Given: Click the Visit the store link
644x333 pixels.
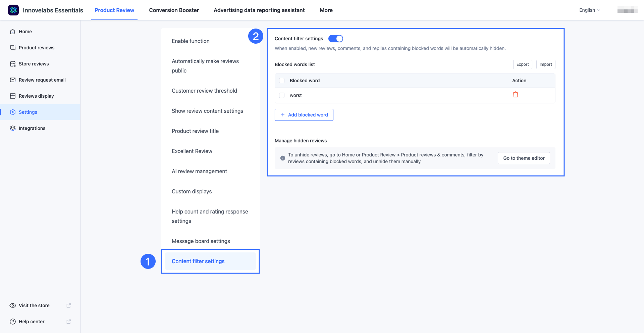Looking at the screenshot, I should click(x=40, y=305).
